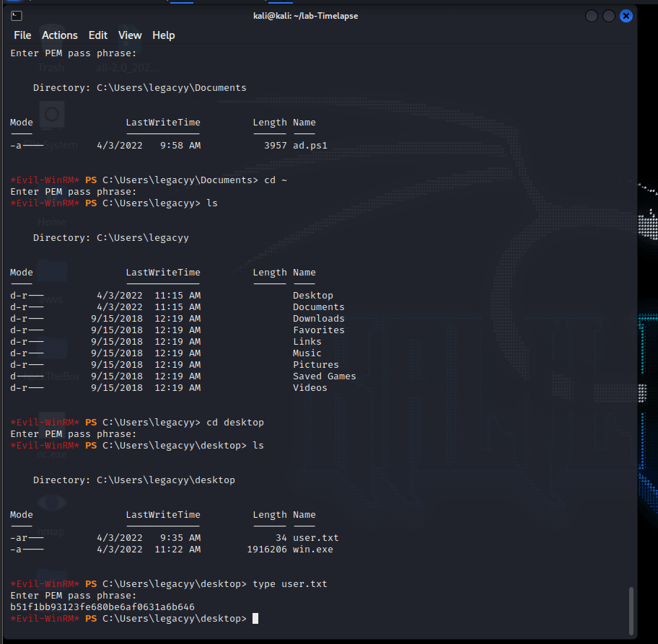Maximize the terminal window

[x=609, y=16]
